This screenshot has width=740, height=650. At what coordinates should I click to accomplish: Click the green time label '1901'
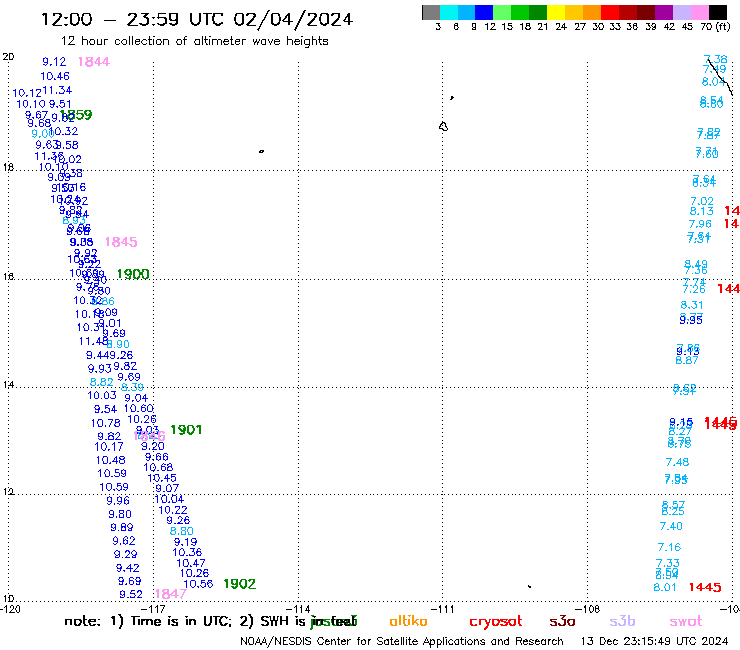tap(186, 430)
